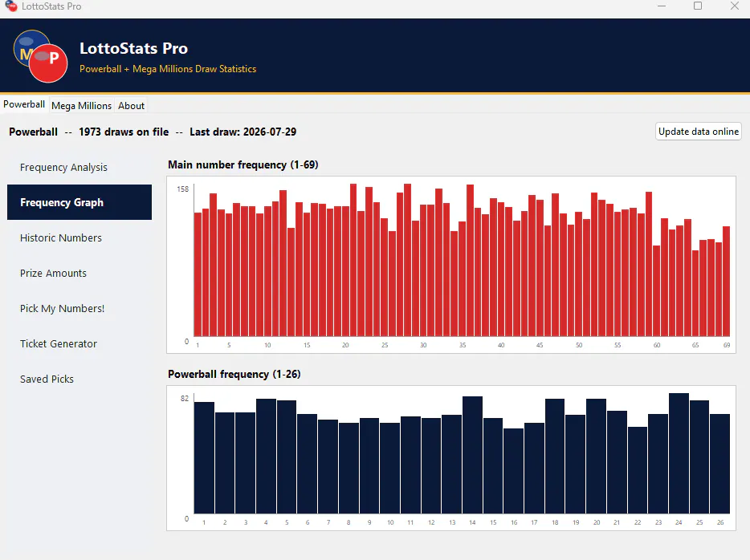Screen dimensions: 750x560
Task: Click the LottoStats Pro header title
Action: coord(133,48)
